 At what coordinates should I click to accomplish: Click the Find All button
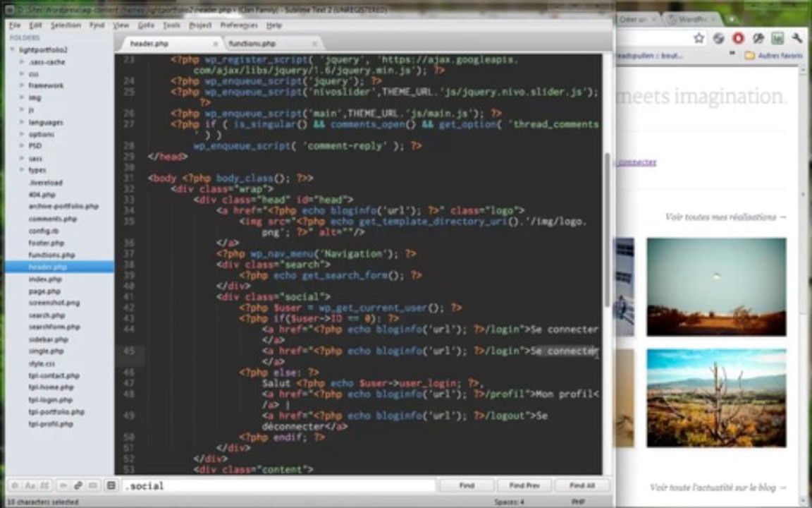(x=582, y=485)
